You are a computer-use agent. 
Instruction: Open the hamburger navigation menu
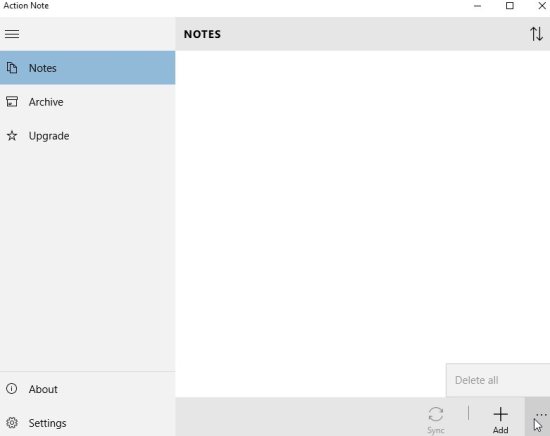(12, 34)
